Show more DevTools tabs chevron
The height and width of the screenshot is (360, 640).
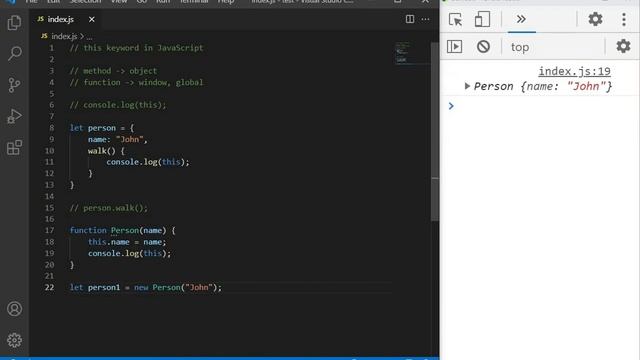click(521, 19)
